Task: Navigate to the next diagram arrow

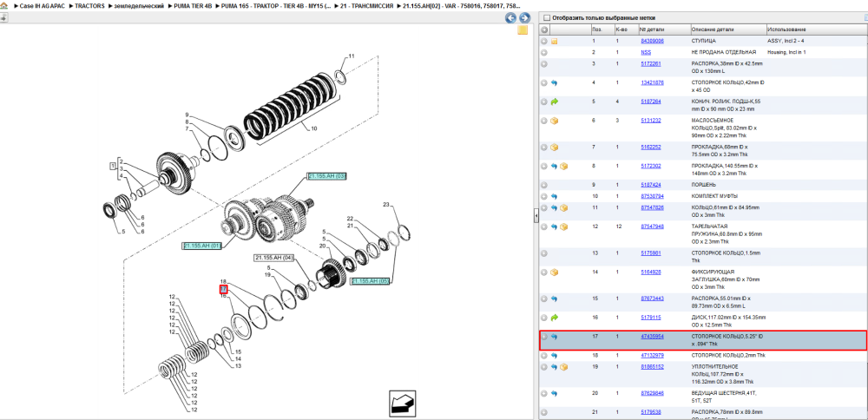Action: (523, 17)
